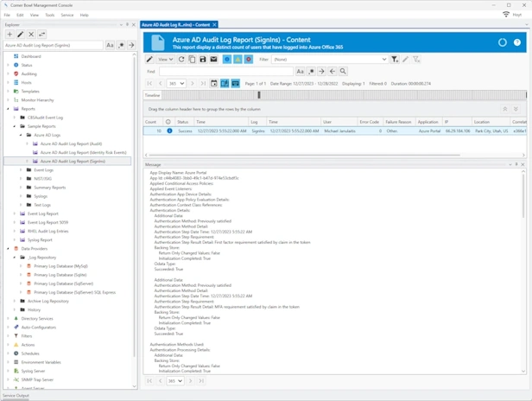The image size is (532, 401).
Task: Collapse the Sample Reports folder
Action: point(14,126)
